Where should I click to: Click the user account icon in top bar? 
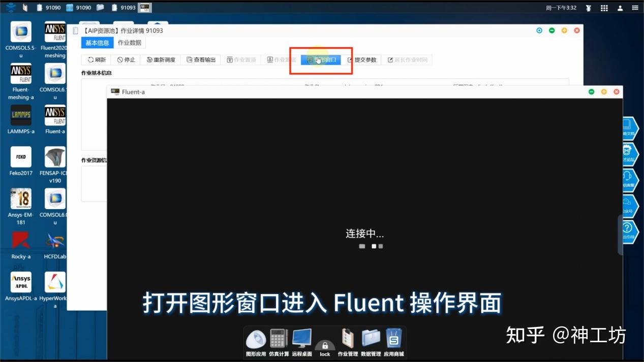620,8
